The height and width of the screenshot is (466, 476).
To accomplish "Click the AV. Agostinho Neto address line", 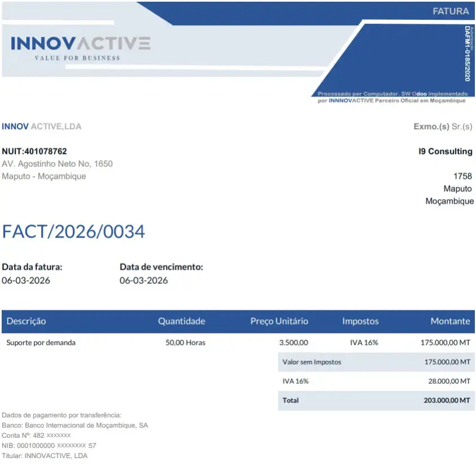I will 57,164.
